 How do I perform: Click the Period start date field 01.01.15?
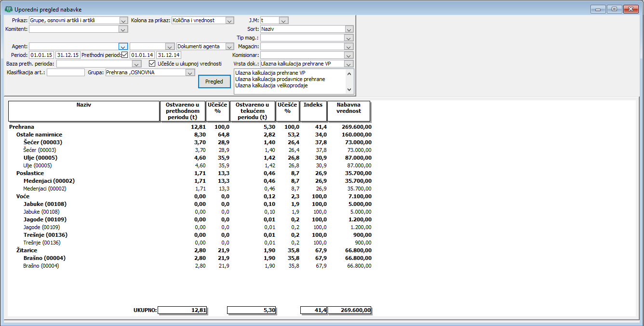click(x=41, y=55)
